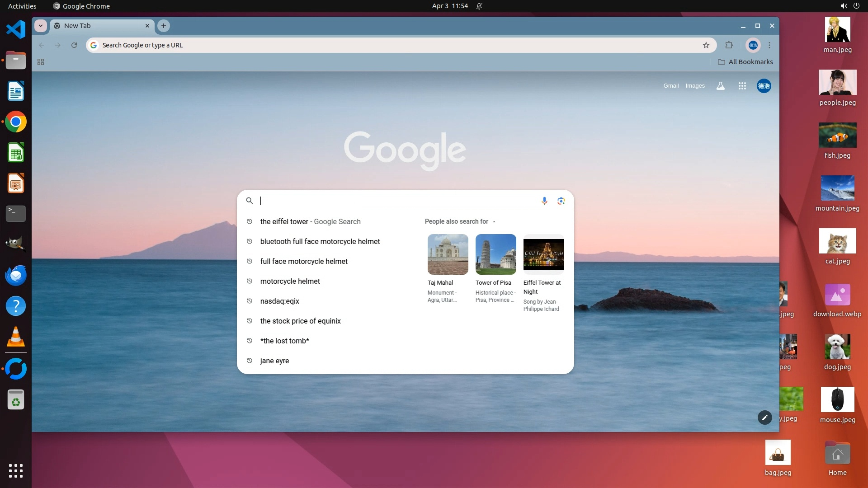Open the All Bookmarks folder
The width and height of the screenshot is (868, 488).
tap(745, 62)
